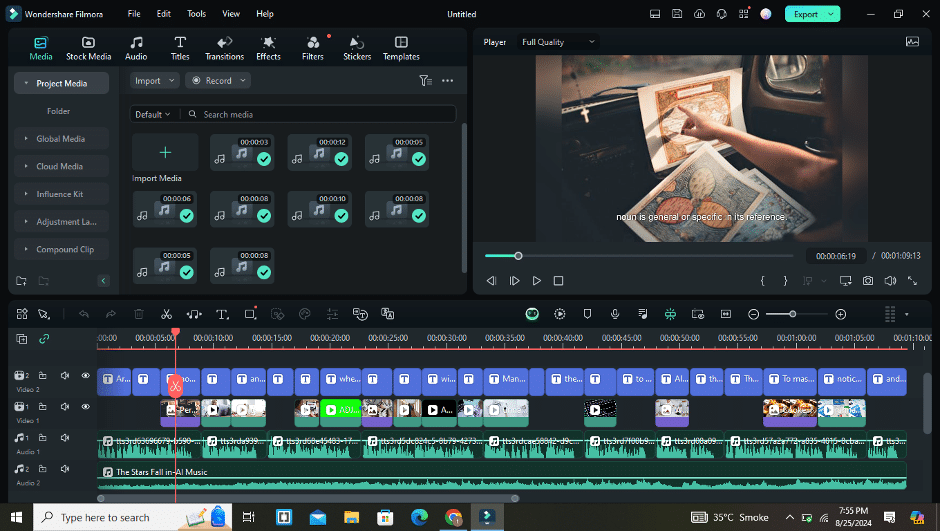
Task: Redo the last action
Action: tap(111, 314)
